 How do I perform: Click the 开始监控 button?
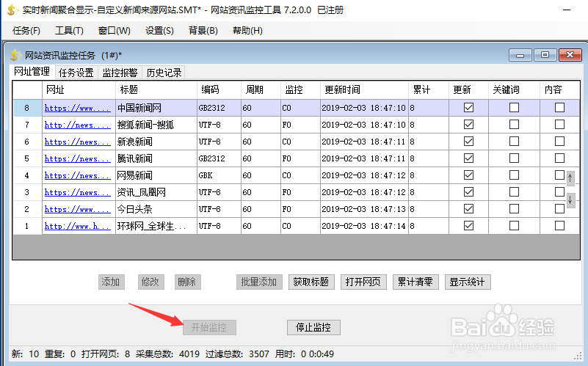(209, 327)
